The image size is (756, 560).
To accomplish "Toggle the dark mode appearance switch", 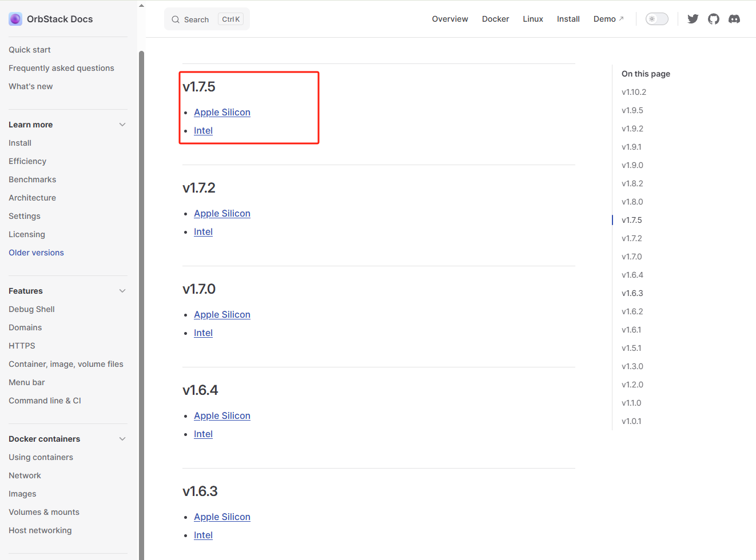I will (x=657, y=19).
